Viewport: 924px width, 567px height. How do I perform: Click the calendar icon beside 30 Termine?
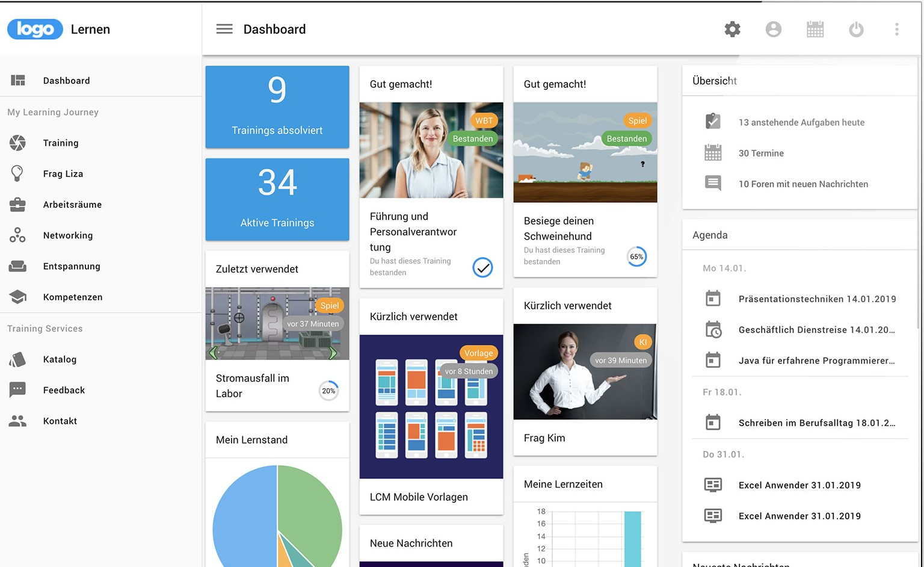(713, 153)
